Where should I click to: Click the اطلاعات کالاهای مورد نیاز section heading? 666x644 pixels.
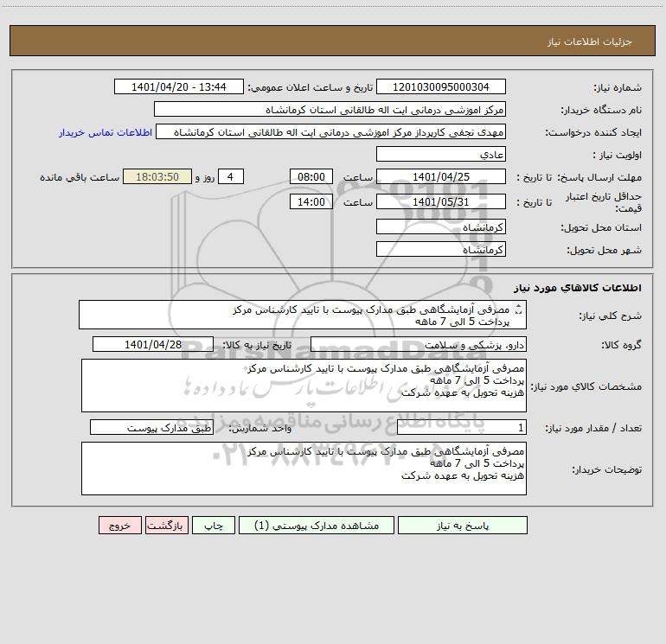coord(578,288)
